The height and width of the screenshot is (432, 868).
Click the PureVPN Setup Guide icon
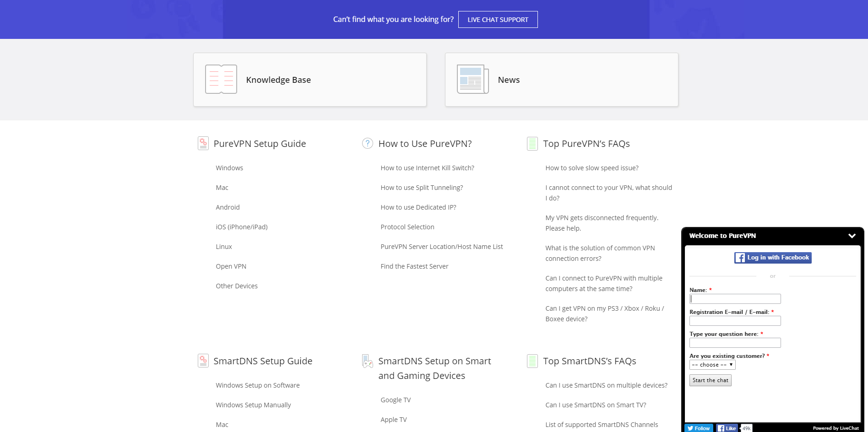pos(203,143)
